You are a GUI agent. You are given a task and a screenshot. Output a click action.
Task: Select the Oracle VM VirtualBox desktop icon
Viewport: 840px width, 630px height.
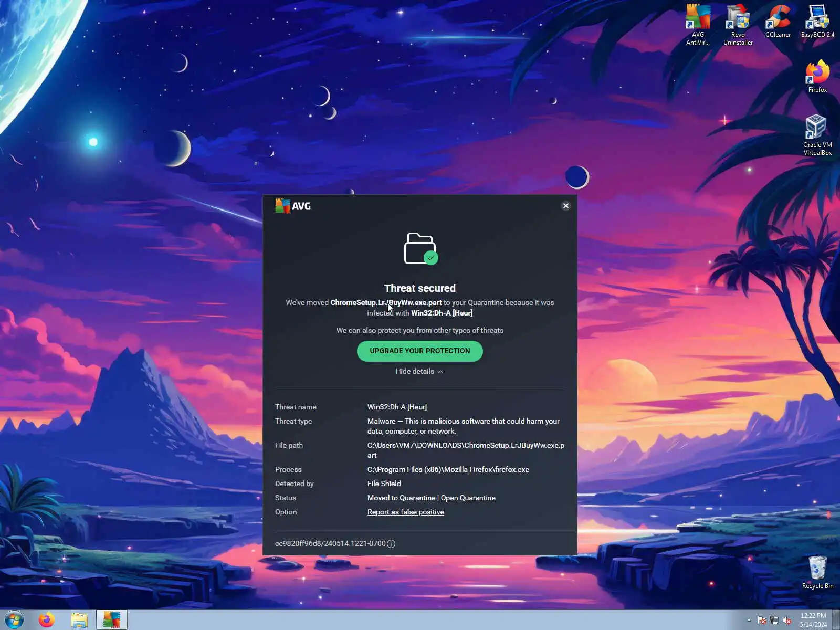(x=817, y=135)
